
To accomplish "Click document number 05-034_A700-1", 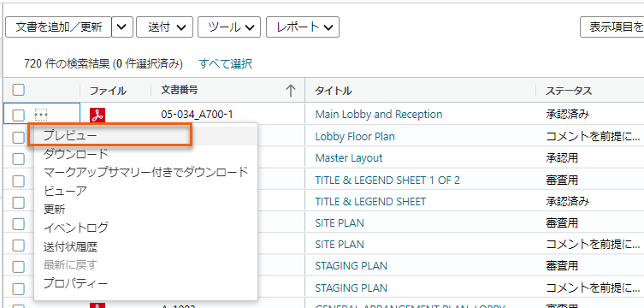I will [x=197, y=115].
